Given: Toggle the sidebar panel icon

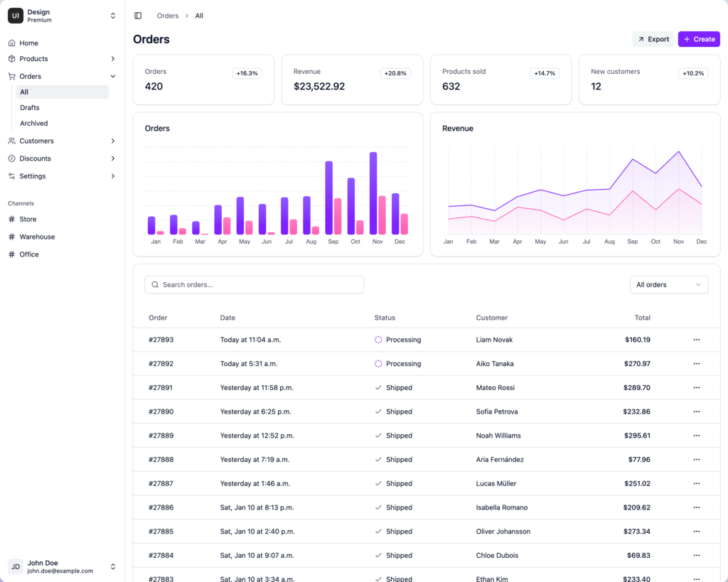Looking at the screenshot, I should tap(138, 16).
